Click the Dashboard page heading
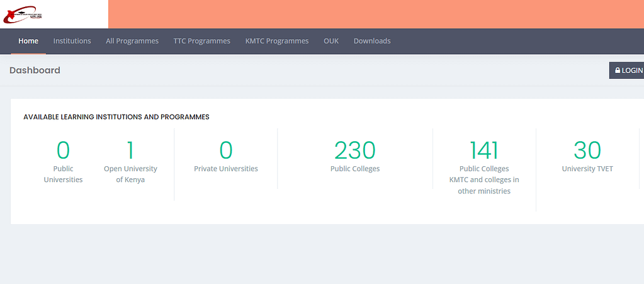This screenshot has width=644, height=284. [x=35, y=71]
